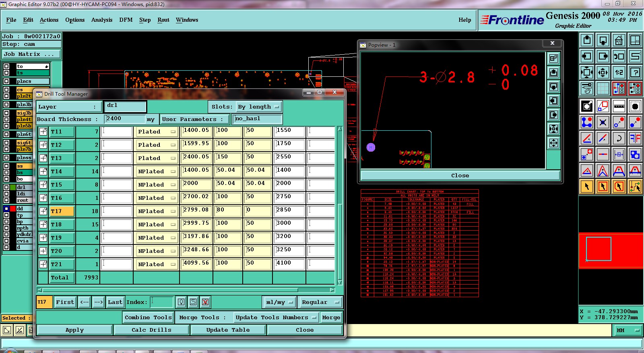Toggle the checkbox for layer rout
Screen dimensions: 644x353
(x=6, y=200)
